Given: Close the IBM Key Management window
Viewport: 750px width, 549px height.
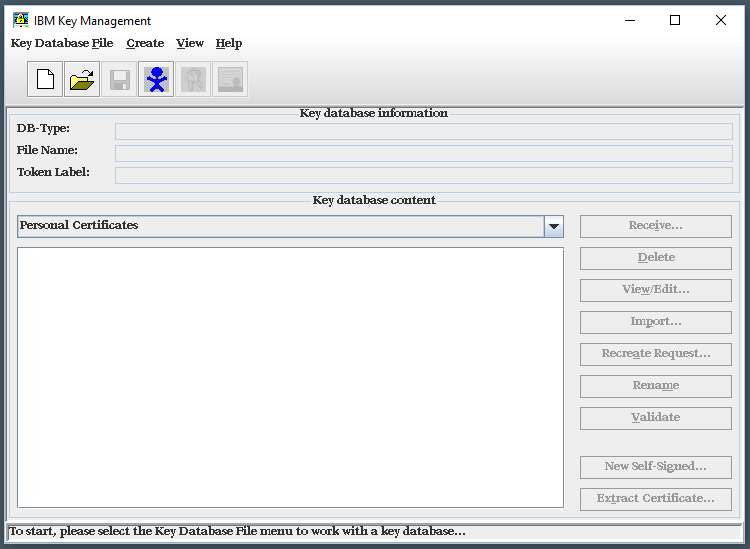Looking at the screenshot, I should pos(720,20).
